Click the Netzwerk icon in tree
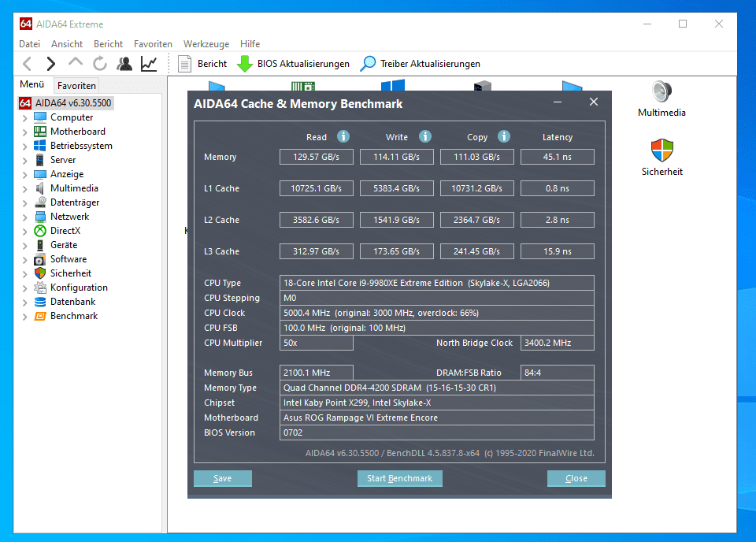756x542 pixels. point(40,217)
